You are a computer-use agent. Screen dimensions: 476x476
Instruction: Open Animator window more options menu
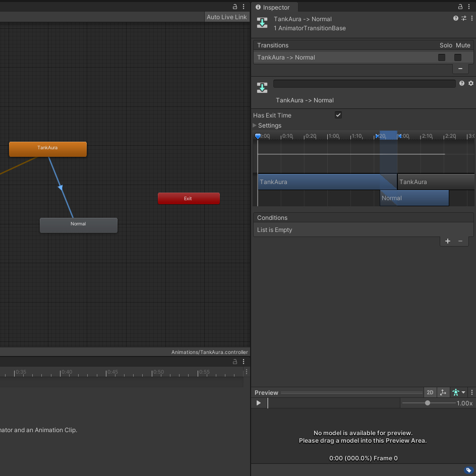[244, 7]
